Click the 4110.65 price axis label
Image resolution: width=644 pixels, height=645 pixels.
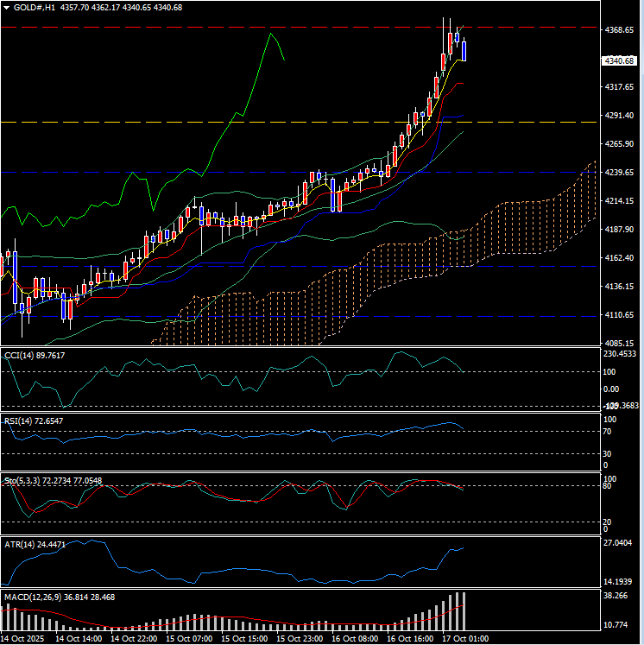pyautogui.click(x=620, y=315)
